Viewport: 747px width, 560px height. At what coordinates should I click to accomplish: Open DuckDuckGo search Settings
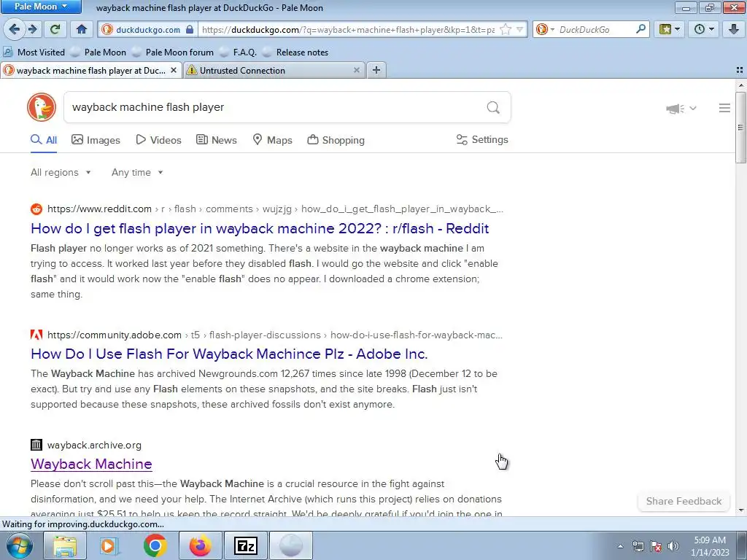click(x=482, y=139)
